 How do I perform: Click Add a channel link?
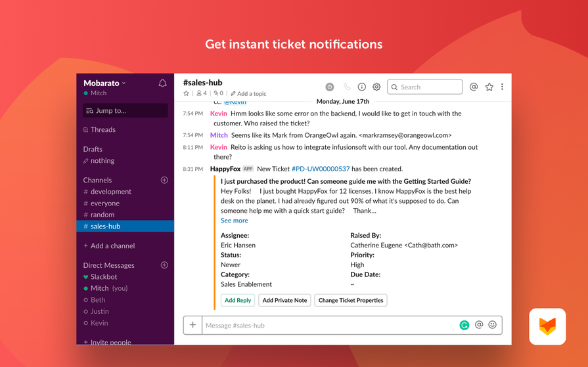pyautogui.click(x=109, y=246)
